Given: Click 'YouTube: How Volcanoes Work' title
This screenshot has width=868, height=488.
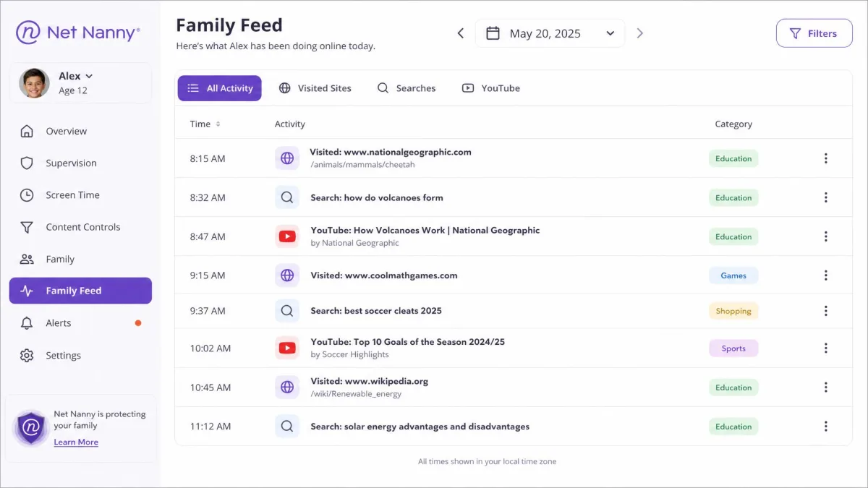Looking at the screenshot, I should pos(425,230).
